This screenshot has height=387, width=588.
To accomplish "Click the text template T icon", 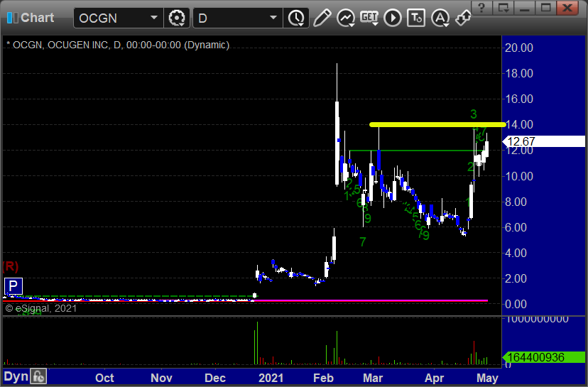I will pyautogui.click(x=416, y=18).
